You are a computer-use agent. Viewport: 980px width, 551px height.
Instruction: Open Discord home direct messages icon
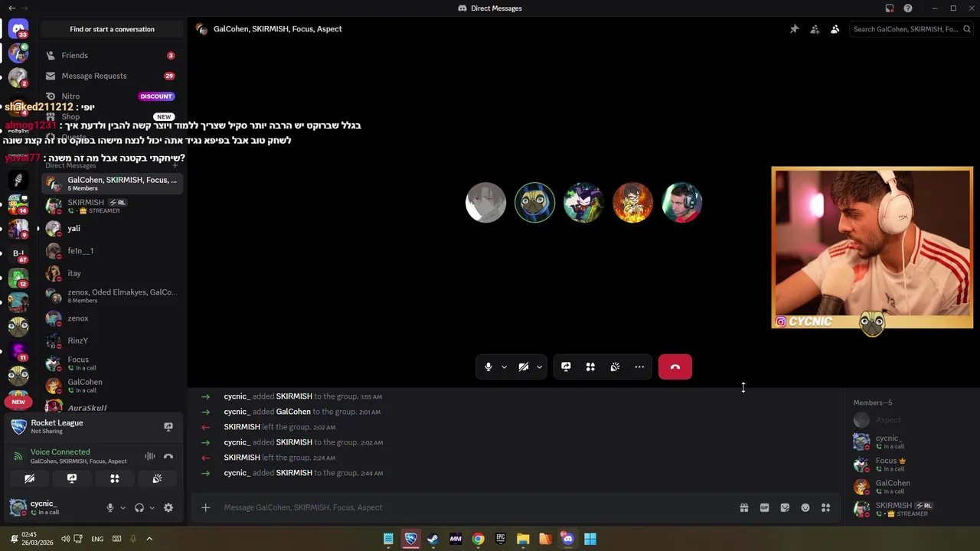point(18,29)
